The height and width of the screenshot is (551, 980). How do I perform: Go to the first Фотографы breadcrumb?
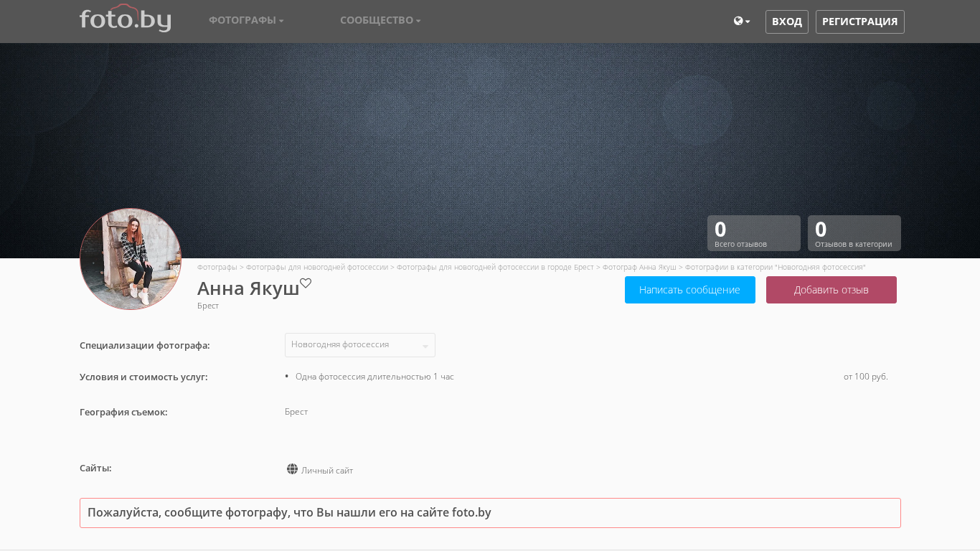(x=217, y=267)
